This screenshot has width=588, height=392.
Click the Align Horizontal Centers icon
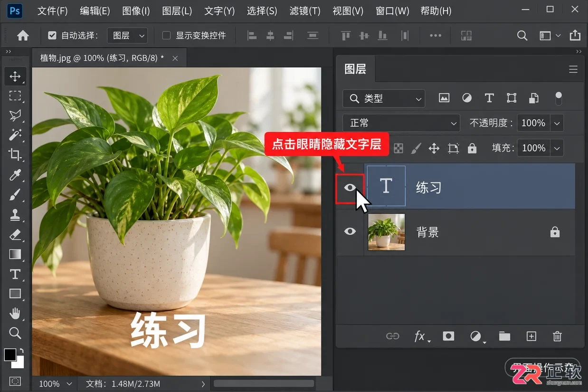pyautogui.click(x=270, y=36)
